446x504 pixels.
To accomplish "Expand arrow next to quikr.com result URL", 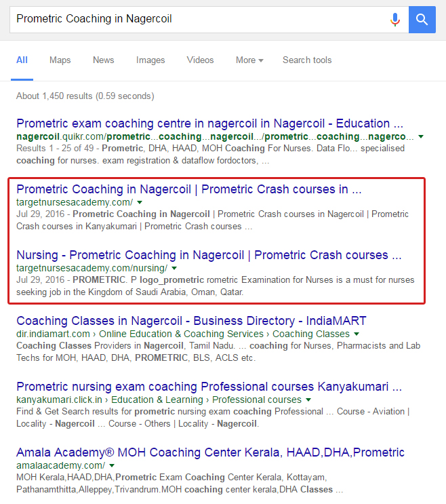I will click(x=421, y=136).
